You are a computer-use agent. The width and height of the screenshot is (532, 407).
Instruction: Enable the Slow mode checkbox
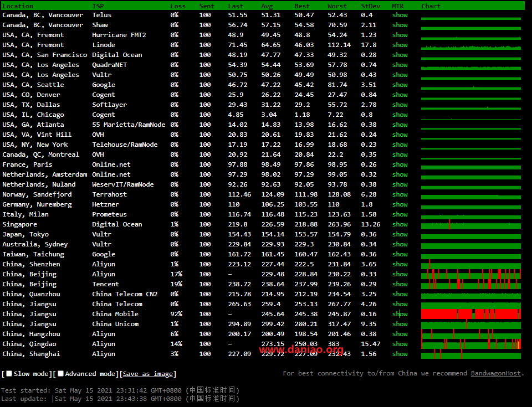[x=9, y=373]
